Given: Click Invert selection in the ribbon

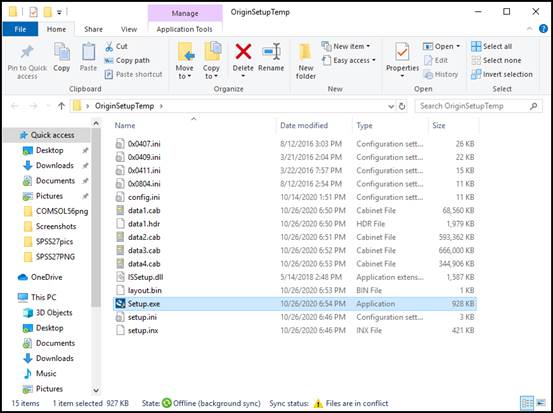Looking at the screenshot, I should tap(502, 74).
